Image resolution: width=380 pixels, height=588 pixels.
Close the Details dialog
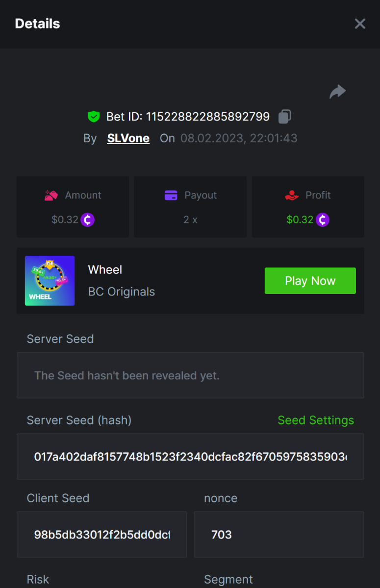coord(360,24)
